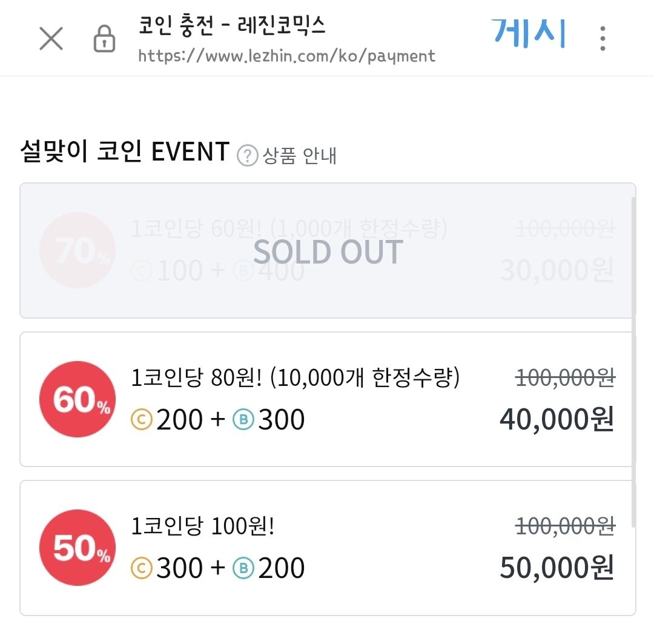Tap the padlock secure site icon

pos(104,39)
